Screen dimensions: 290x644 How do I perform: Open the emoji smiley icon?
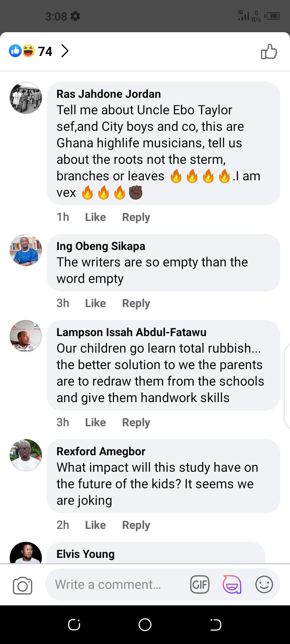pyautogui.click(x=264, y=584)
